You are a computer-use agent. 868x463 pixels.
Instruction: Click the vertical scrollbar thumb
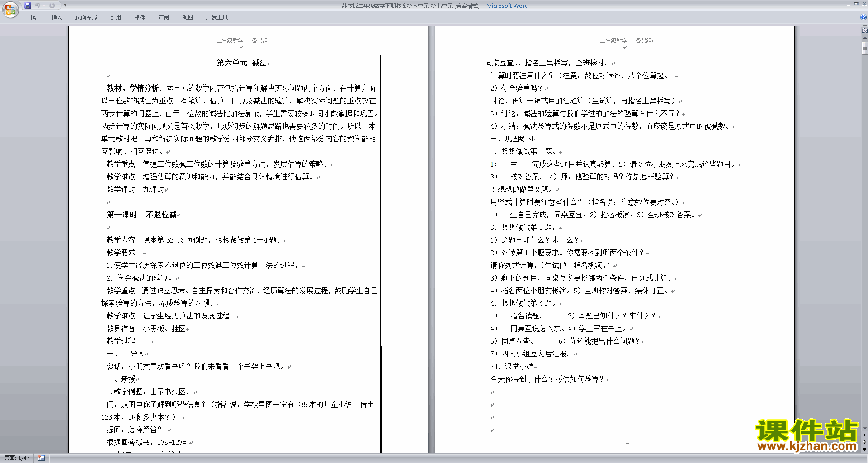(864, 47)
